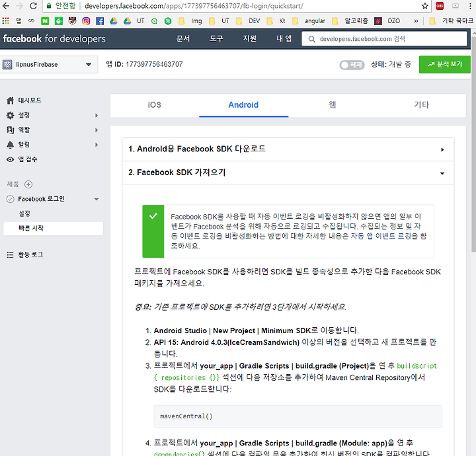The image size is (476, 456).
Task: Open the green hexagon H bookmark
Action: [x=168, y=20]
